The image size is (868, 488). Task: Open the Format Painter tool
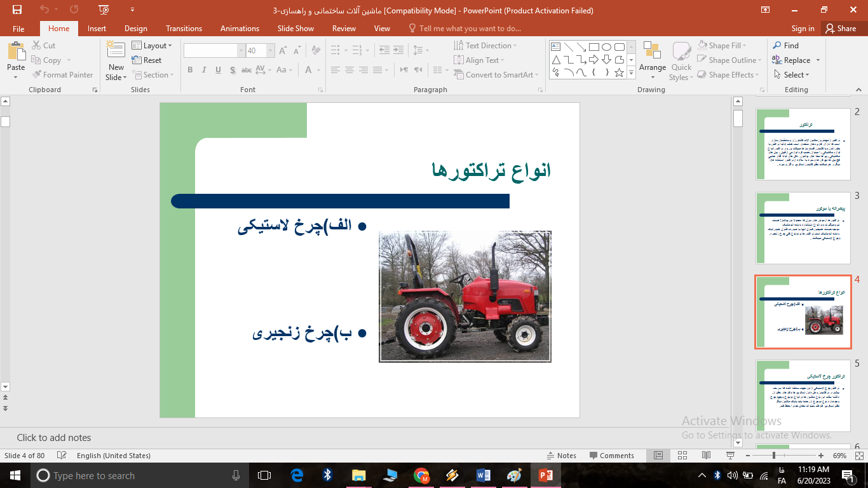62,74
